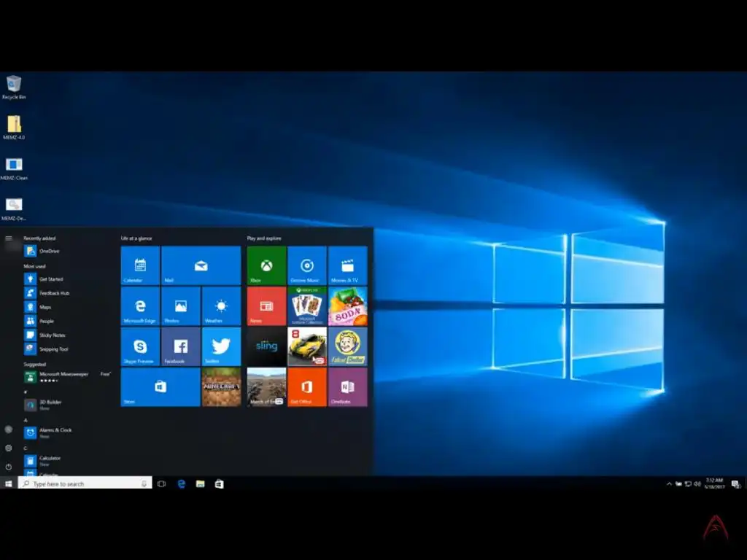The width and height of the screenshot is (747, 560).
Task: Select the MEMZ-De... desktop icon
Action: pyautogui.click(x=14, y=209)
